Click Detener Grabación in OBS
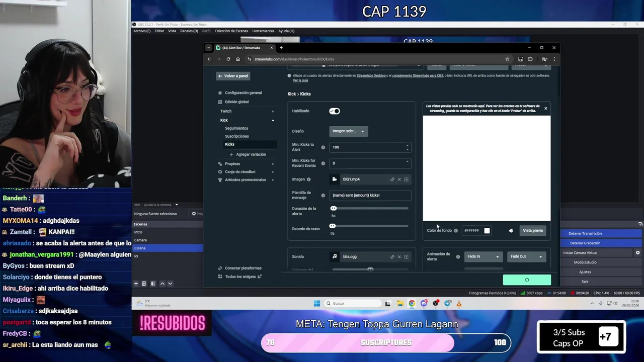 [585, 243]
